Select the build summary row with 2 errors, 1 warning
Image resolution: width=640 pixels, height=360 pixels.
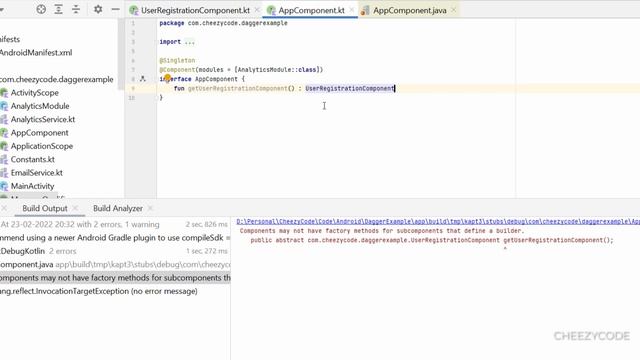click(x=115, y=224)
